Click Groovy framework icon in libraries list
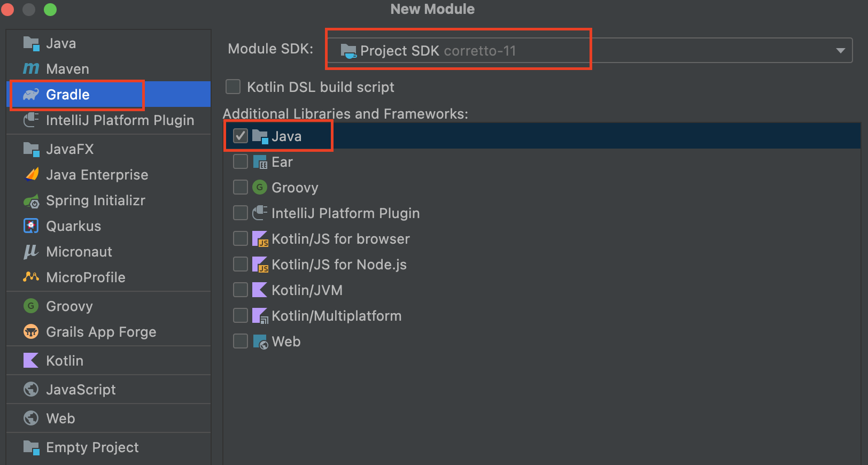The image size is (868, 465). pyautogui.click(x=260, y=188)
